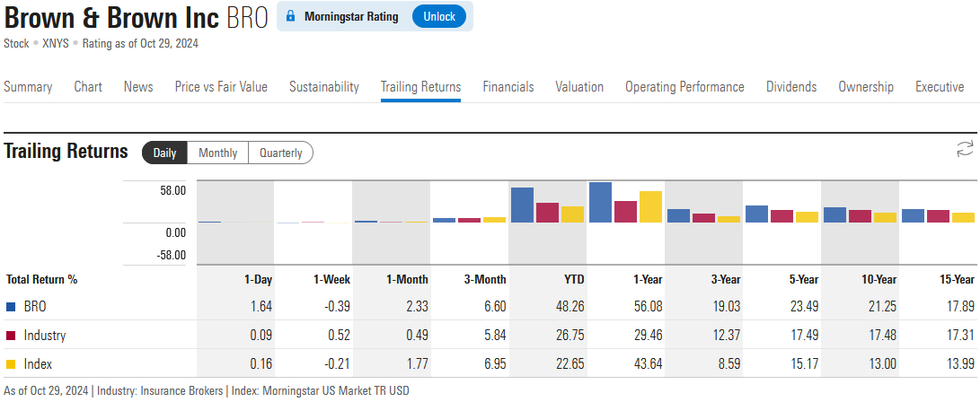The height and width of the screenshot is (402, 980).
Task: Click the refresh arrows icon in Trailing Returns
Action: (965, 149)
